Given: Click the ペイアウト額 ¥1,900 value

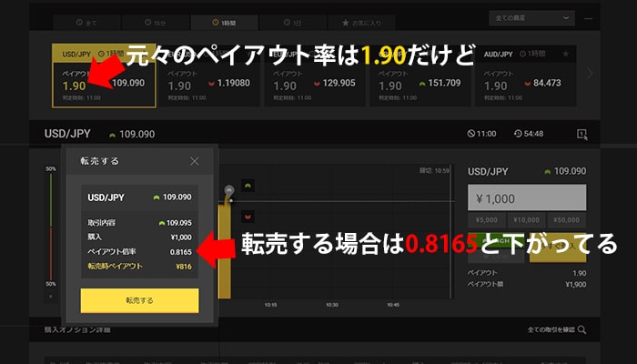Looking at the screenshot, I should [576, 284].
